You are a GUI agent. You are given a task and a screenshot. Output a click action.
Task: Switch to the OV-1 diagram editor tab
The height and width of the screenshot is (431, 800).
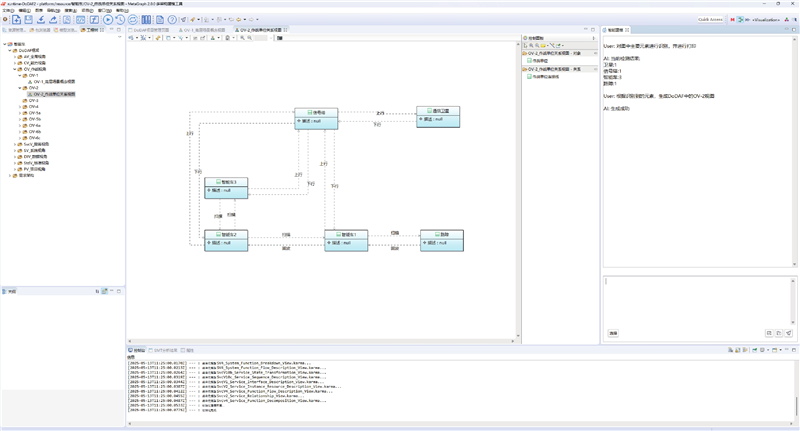coord(204,31)
